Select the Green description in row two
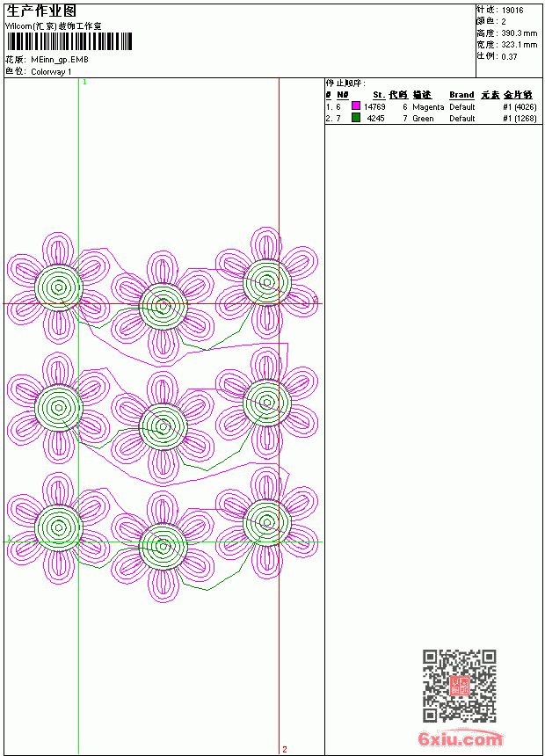This screenshot has height=756, width=545. [423, 119]
